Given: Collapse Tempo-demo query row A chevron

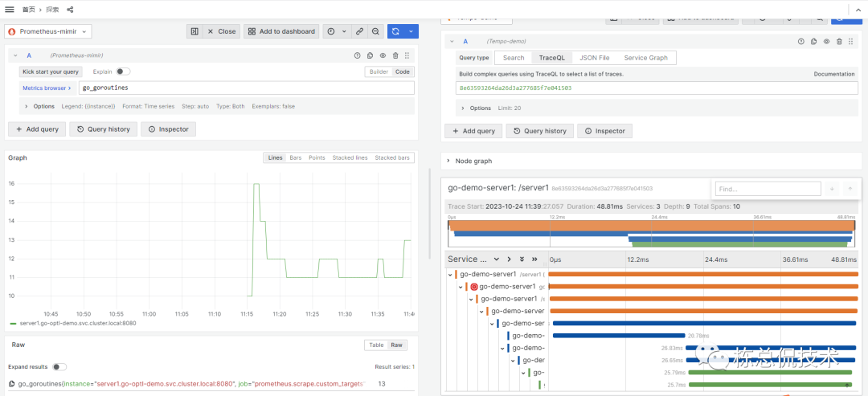Looking at the screenshot, I should (452, 42).
